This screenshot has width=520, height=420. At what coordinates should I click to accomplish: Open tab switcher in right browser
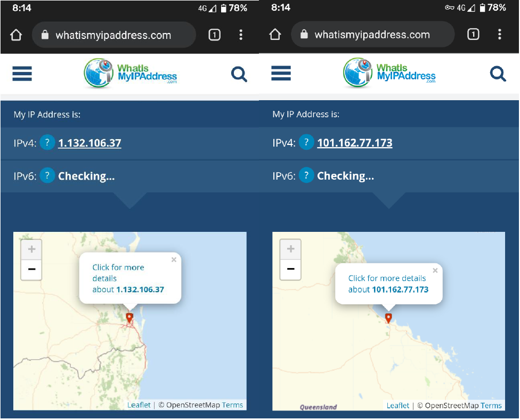(x=473, y=34)
